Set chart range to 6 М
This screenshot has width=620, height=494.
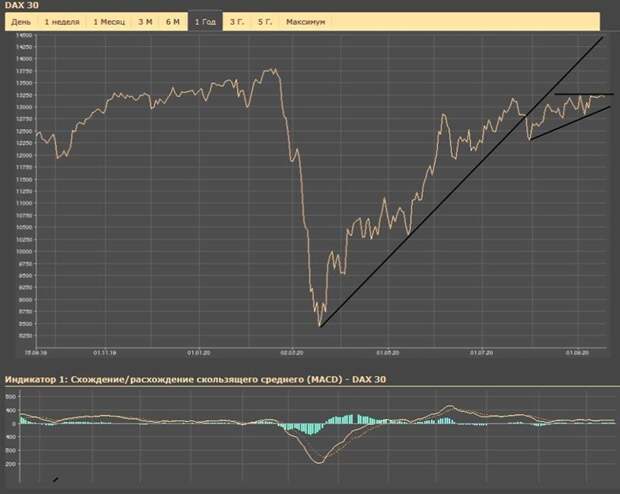(x=172, y=22)
